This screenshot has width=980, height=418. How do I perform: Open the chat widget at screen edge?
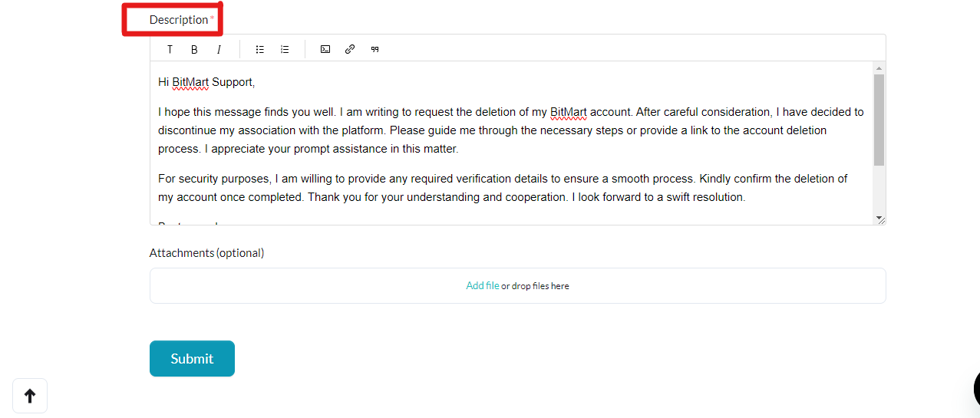pyautogui.click(x=975, y=388)
